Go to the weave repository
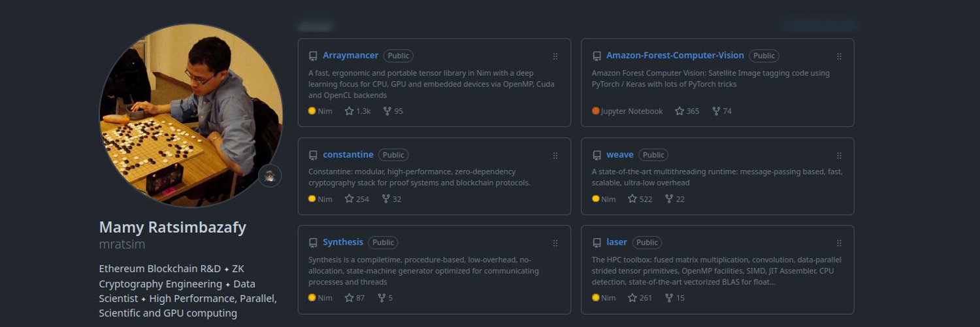 click(x=619, y=155)
